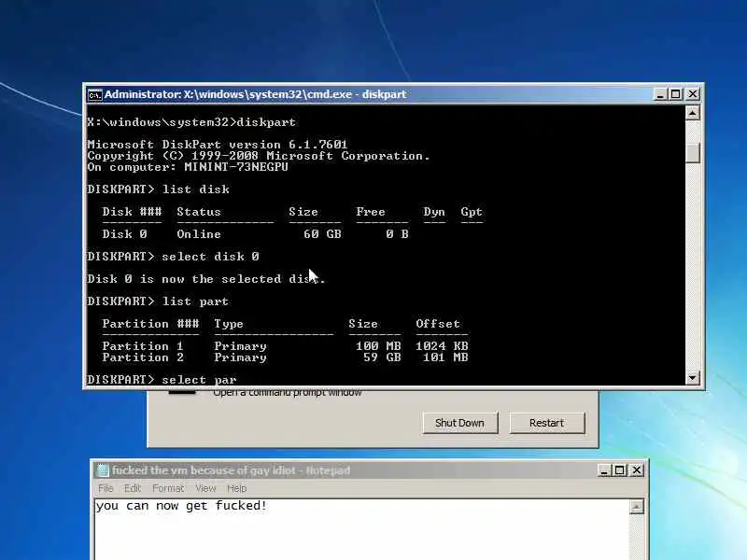Click the '100 MB' partition size value
Viewport: 747px width, 560px height.
tap(378, 345)
